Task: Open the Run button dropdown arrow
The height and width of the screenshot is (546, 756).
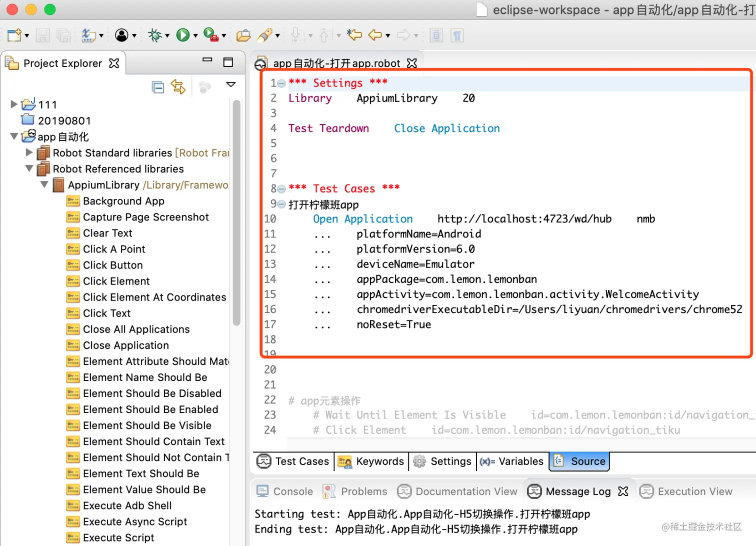Action: point(194,35)
